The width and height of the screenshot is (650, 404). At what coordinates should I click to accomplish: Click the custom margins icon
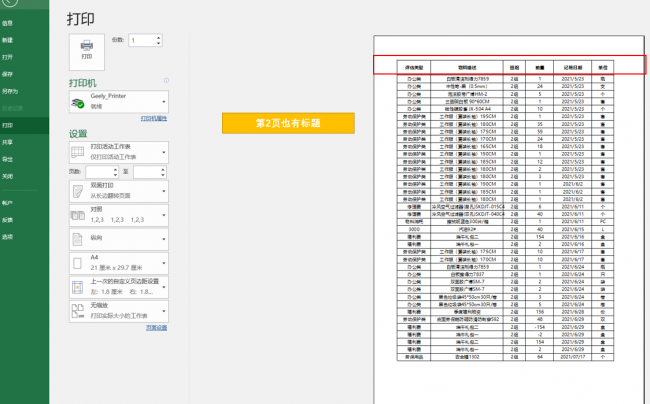(78, 287)
